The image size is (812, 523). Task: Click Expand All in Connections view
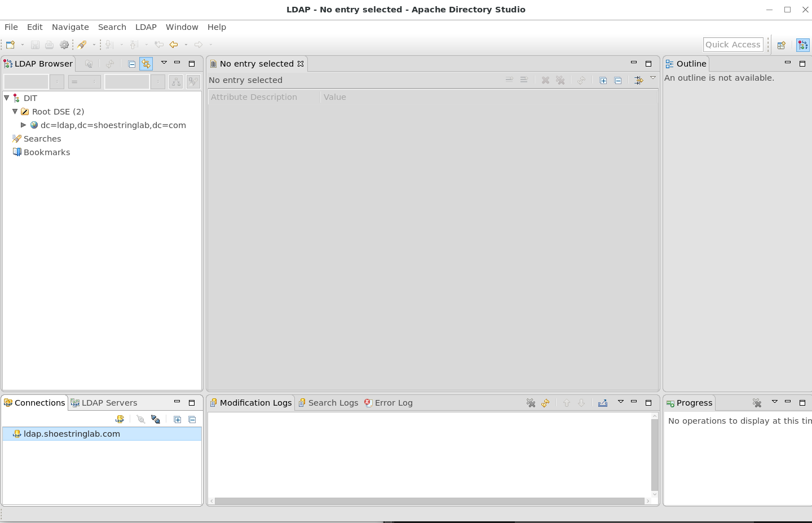[x=178, y=419]
